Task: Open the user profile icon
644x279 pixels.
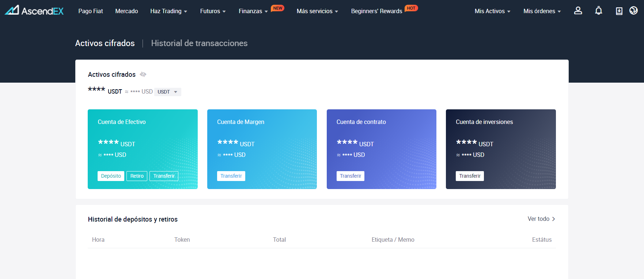Action: (x=578, y=11)
